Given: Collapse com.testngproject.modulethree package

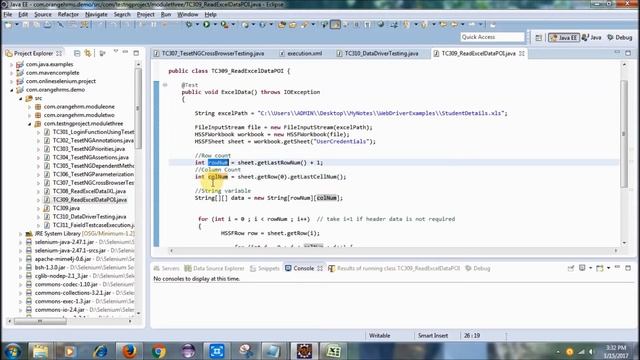Looking at the screenshot, I should click(29, 124).
